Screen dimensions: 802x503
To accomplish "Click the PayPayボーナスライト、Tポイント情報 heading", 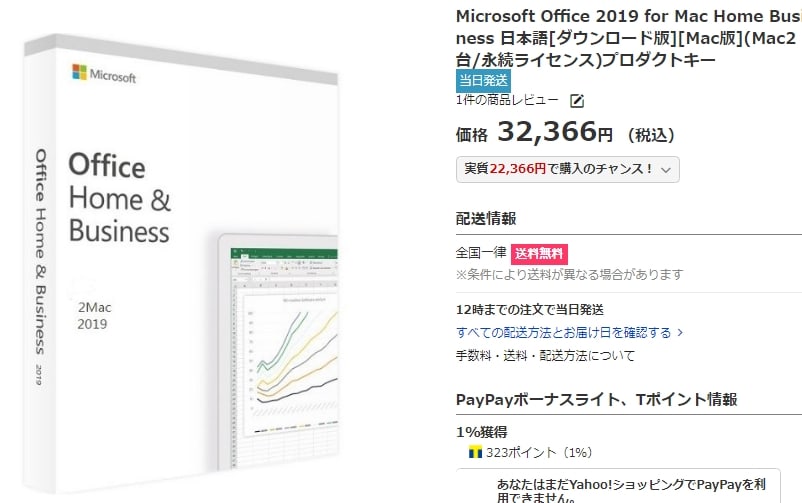I will coord(596,399).
